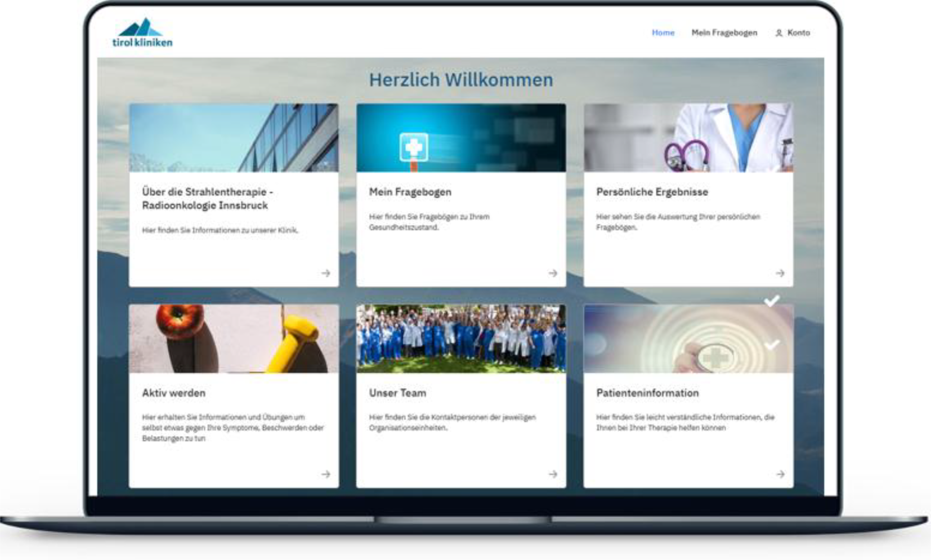This screenshot has height=560, width=931.
Task: Open the Konto account menu
Action: (793, 33)
